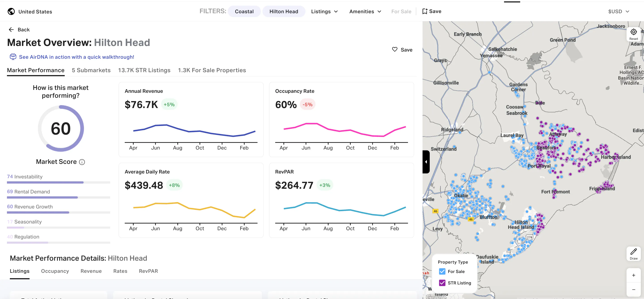Image resolution: width=644 pixels, height=299 pixels.
Task: Click the Revenue Growth score bar
Action: click(58, 213)
